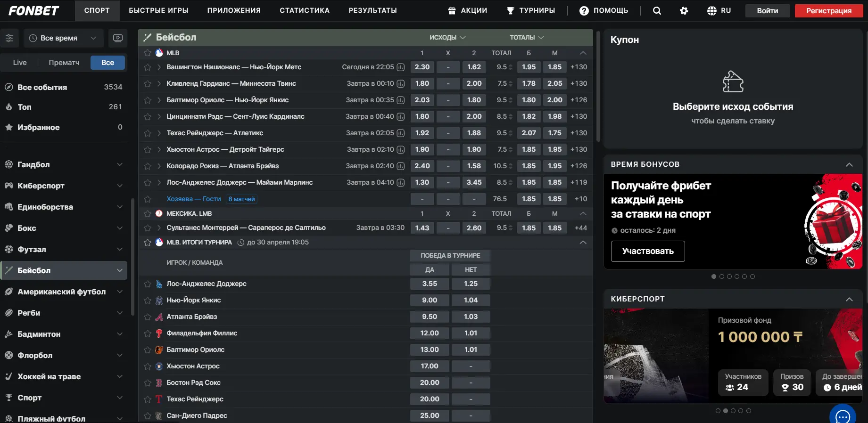The image size is (868, 423).
Task: Favorite the Houston Astros — Detroit Tigers match
Action: tap(148, 150)
